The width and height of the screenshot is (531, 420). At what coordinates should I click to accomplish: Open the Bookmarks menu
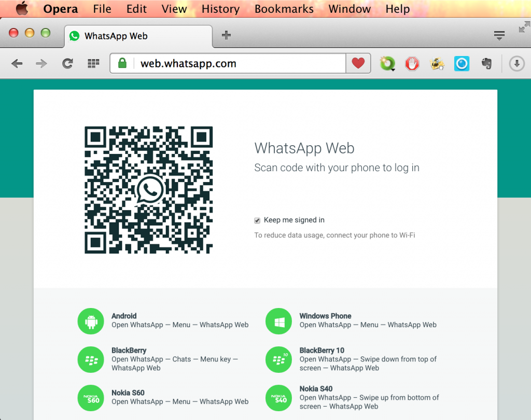click(x=284, y=9)
